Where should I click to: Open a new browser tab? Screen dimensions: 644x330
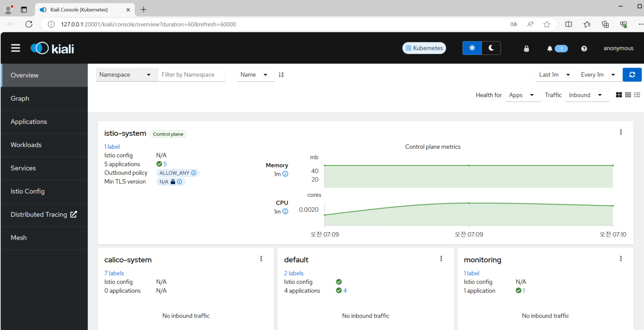click(x=143, y=10)
